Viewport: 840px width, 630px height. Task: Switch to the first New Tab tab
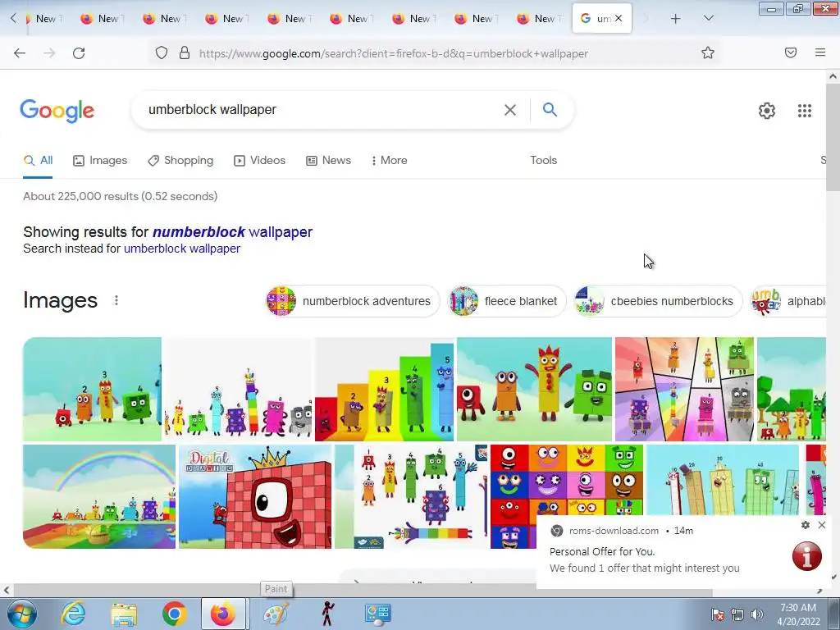coord(45,19)
